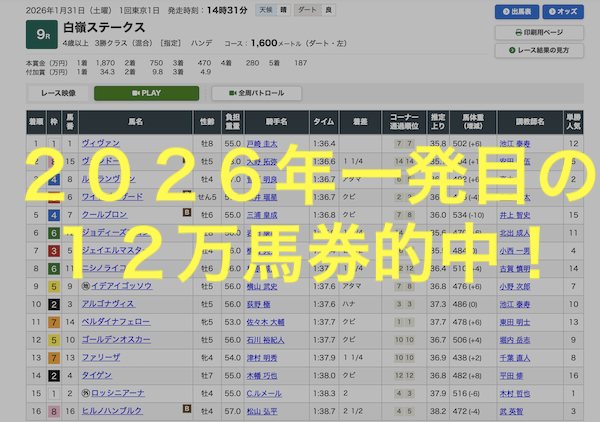Open horse link イデアイゴッソウ

[121, 286]
